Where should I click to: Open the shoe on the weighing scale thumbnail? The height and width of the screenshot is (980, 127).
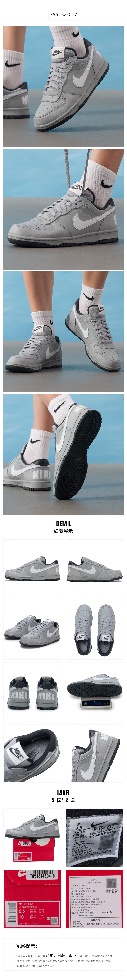pos(94,692)
